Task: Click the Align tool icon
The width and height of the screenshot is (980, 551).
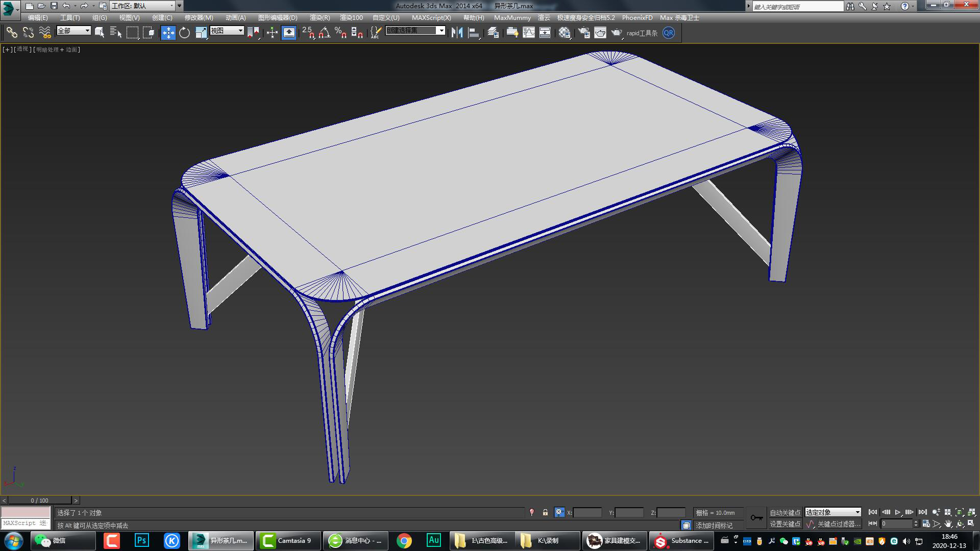Action: click(474, 32)
